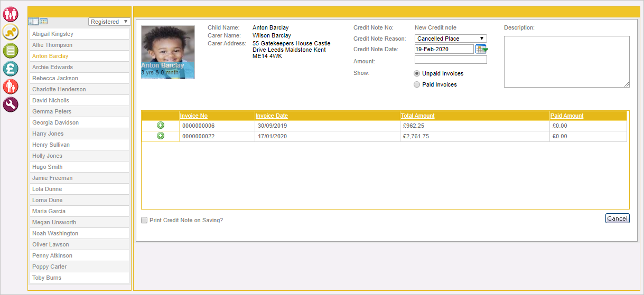Click carer name Wilson Barclay text
644x295 pixels.
point(272,35)
